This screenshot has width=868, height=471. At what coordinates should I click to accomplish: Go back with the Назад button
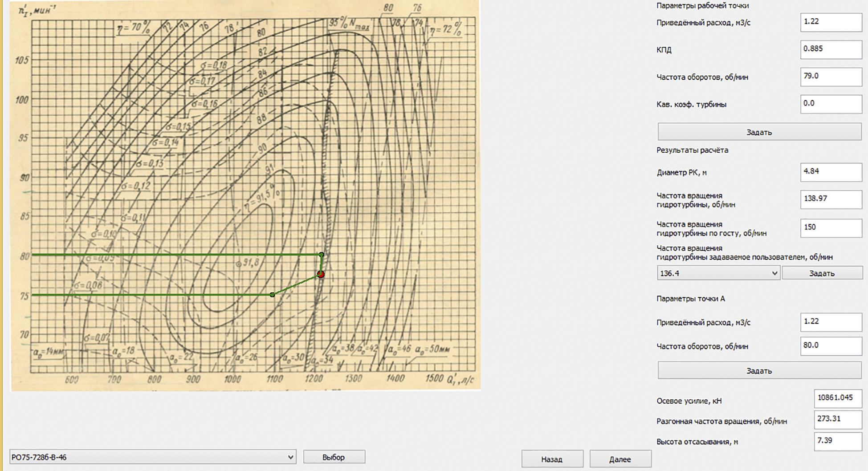(x=552, y=459)
